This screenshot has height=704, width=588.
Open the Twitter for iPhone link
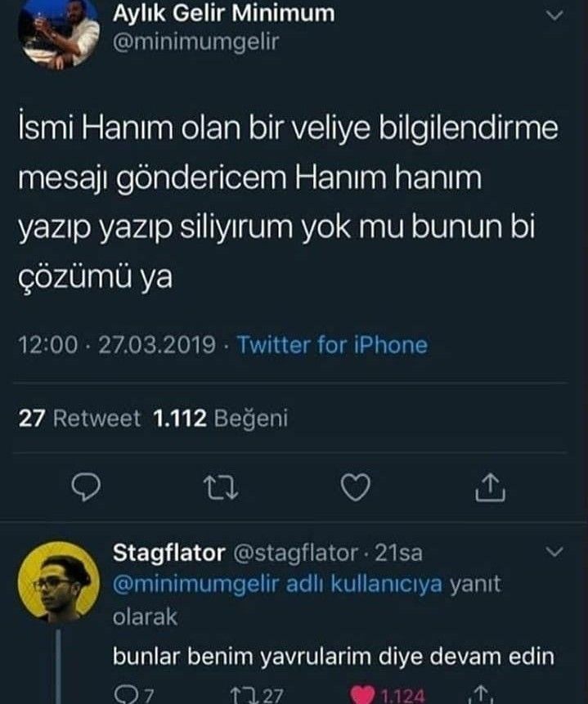[x=332, y=345]
